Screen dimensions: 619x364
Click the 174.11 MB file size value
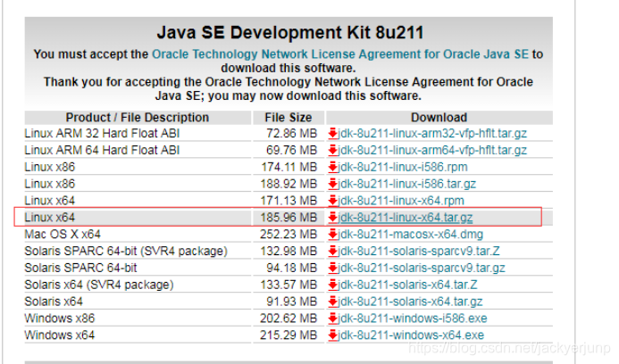click(x=289, y=167)
